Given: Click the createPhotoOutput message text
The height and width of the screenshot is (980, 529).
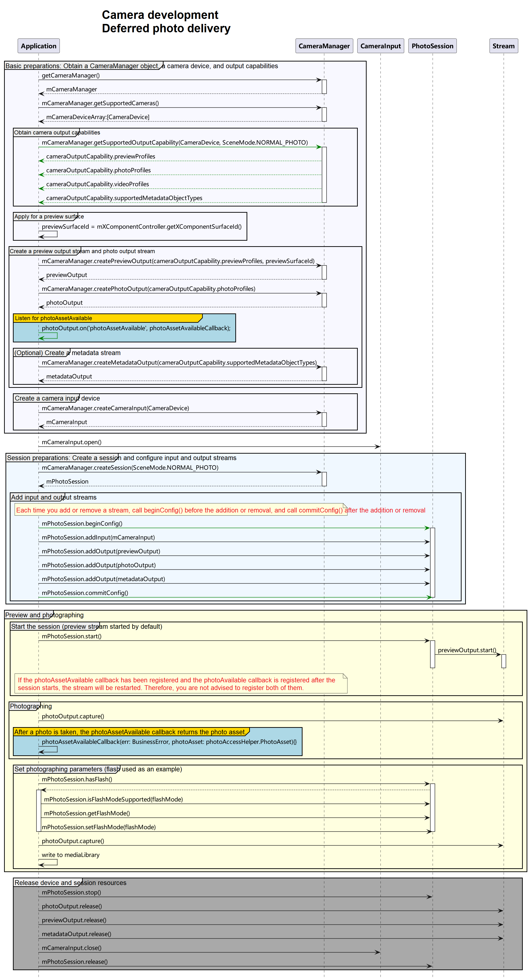Looking at the screenshot, I should point(149,289).
